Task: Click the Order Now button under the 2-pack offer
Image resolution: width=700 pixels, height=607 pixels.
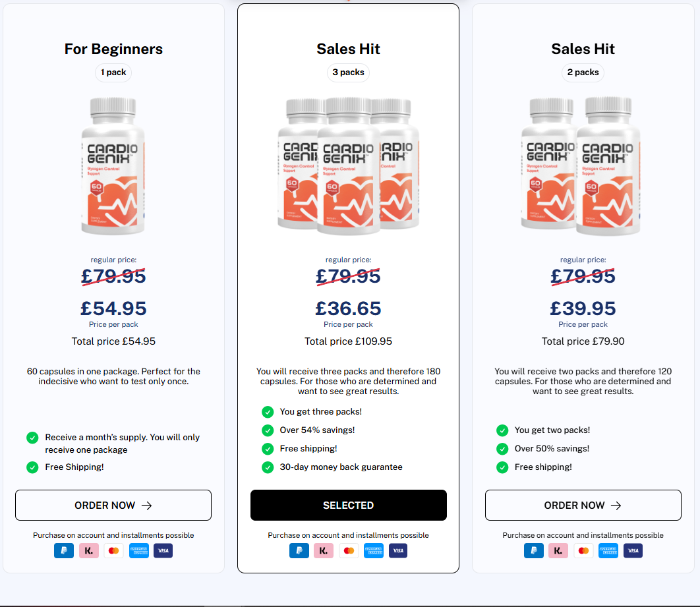Action: click(583, 505)
